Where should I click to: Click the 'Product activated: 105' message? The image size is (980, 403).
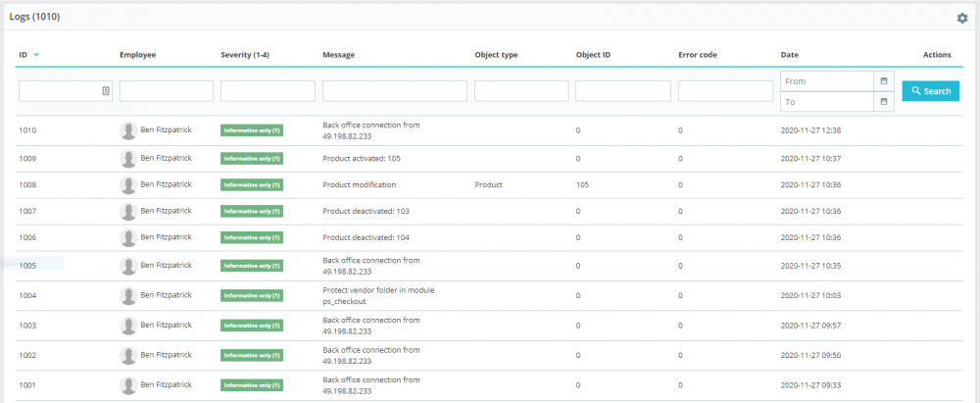pyautogui.click(x=362, y=159)
